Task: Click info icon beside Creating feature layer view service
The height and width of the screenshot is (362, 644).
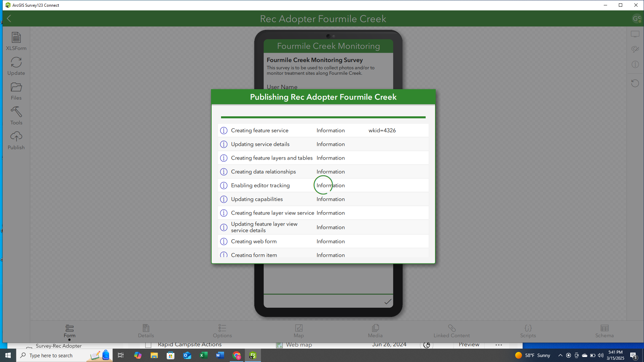Action: (x=224, y=213)
